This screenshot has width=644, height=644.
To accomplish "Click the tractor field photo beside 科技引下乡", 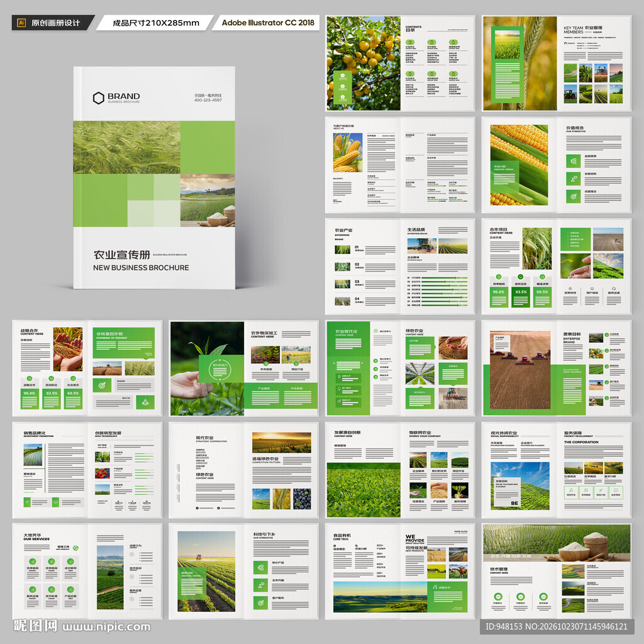I will pyautogui.click(x=206, y=571).
